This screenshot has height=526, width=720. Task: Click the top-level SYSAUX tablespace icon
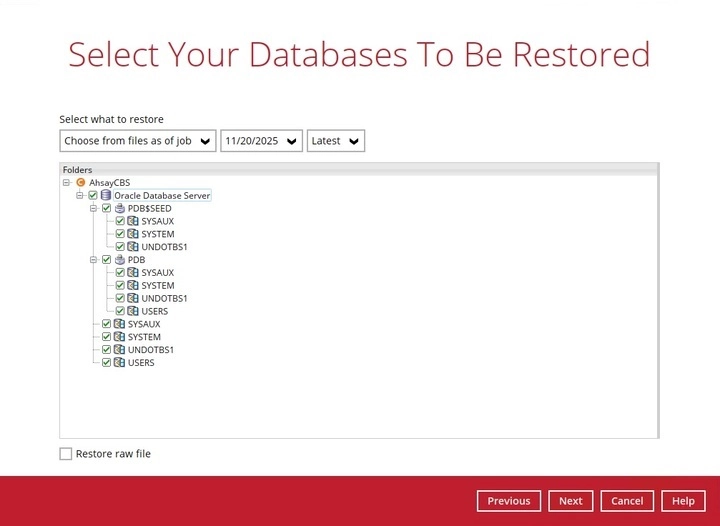pos(119,325)
